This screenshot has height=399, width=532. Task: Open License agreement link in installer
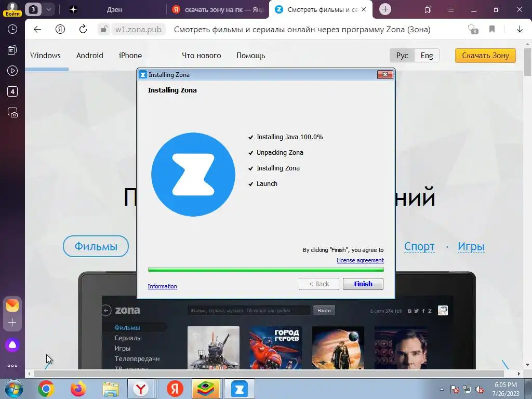click(360, 260)
